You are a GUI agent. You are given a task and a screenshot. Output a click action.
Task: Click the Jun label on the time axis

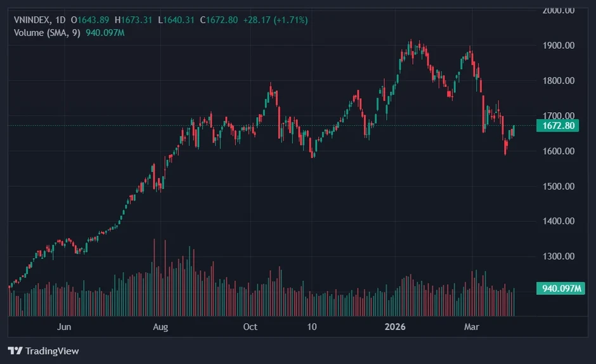(64, 327)
